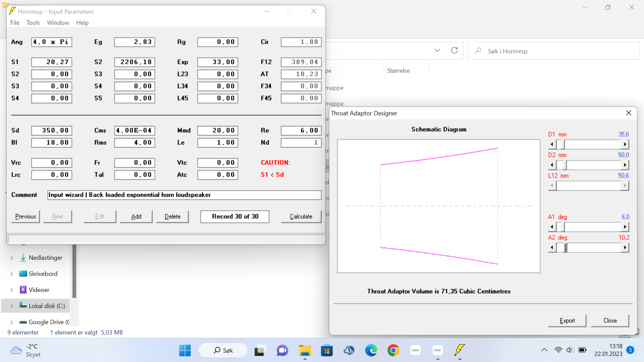
Task: Click right arrow of the D1 mm slider
Action: click(x=625, y=144)
